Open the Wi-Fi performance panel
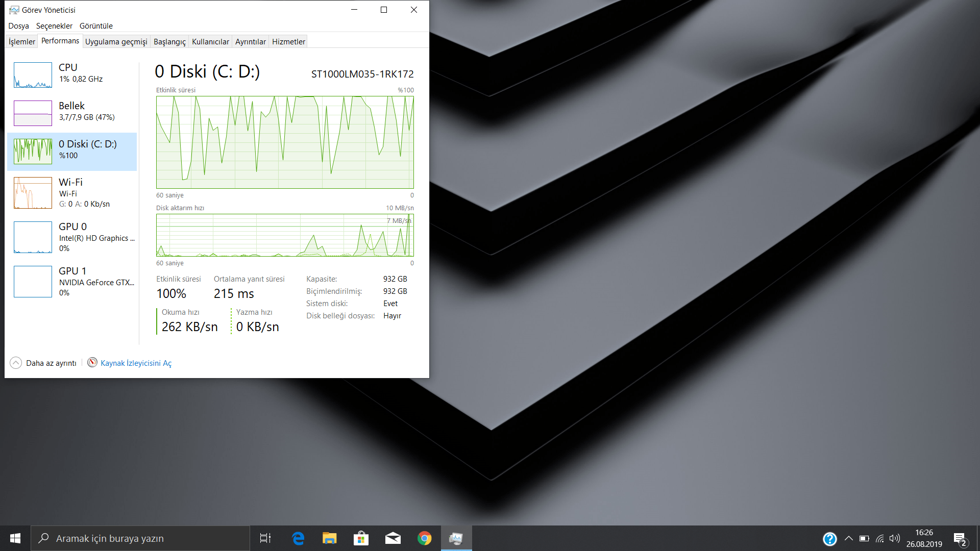 pos(71,193)
